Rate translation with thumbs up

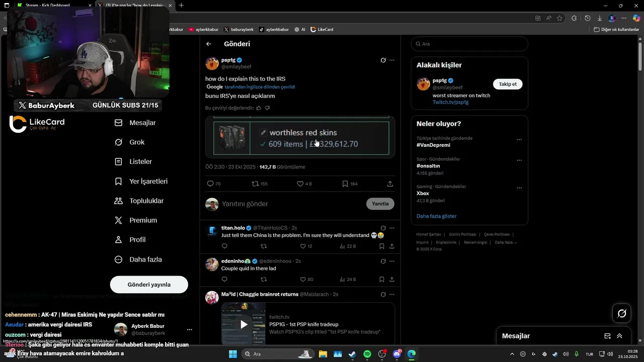click(259, 108)
